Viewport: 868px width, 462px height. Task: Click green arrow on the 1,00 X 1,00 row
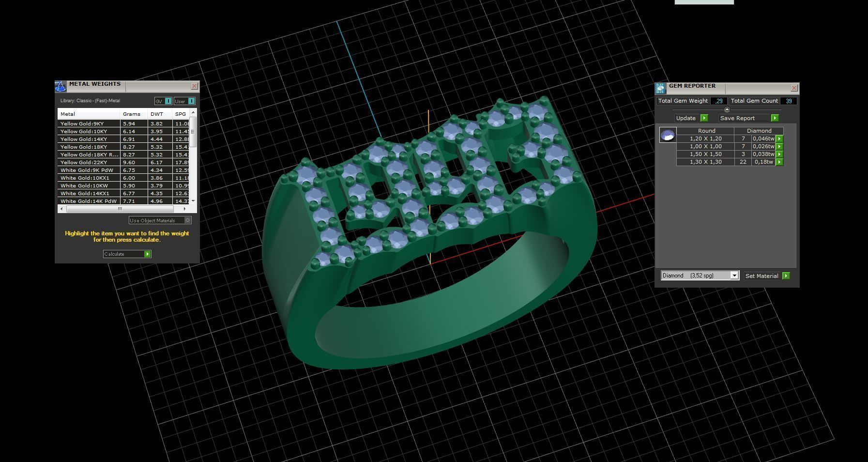[779, 147]
